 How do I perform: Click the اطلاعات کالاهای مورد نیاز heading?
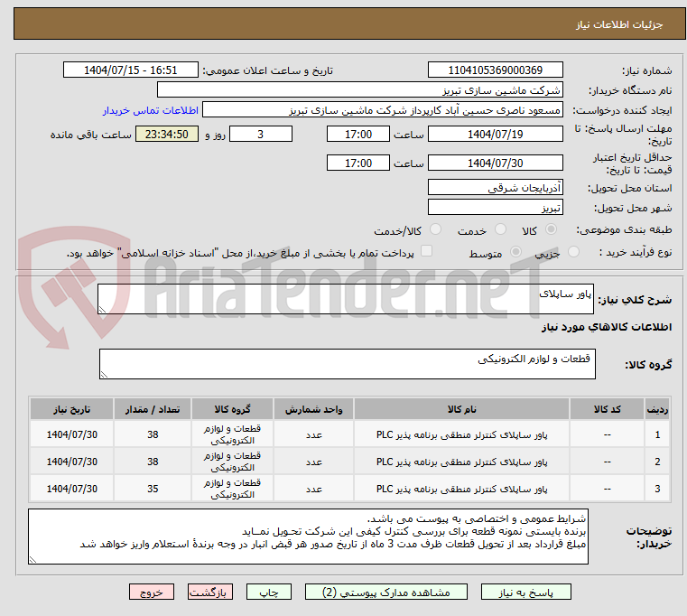click(x=607, y=327)
